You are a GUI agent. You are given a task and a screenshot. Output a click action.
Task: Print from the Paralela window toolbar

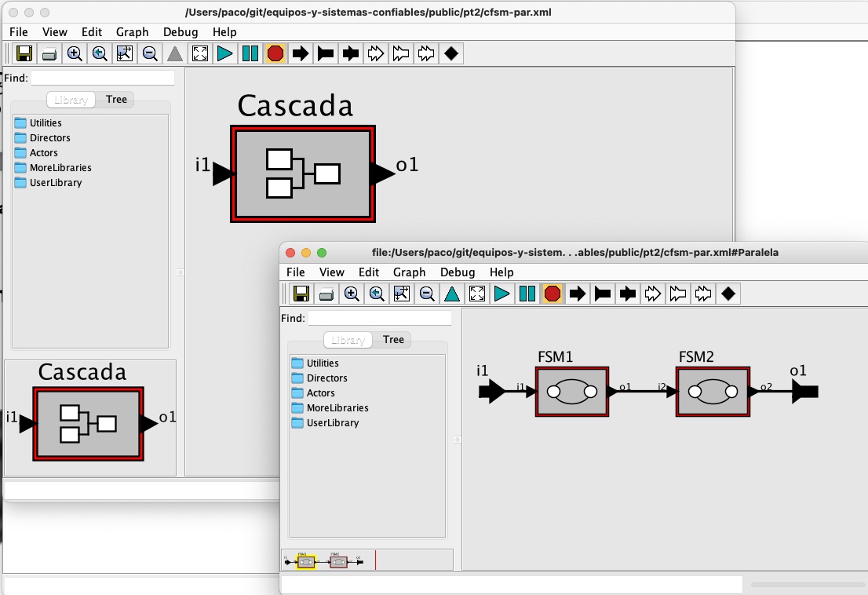(326, 294)
